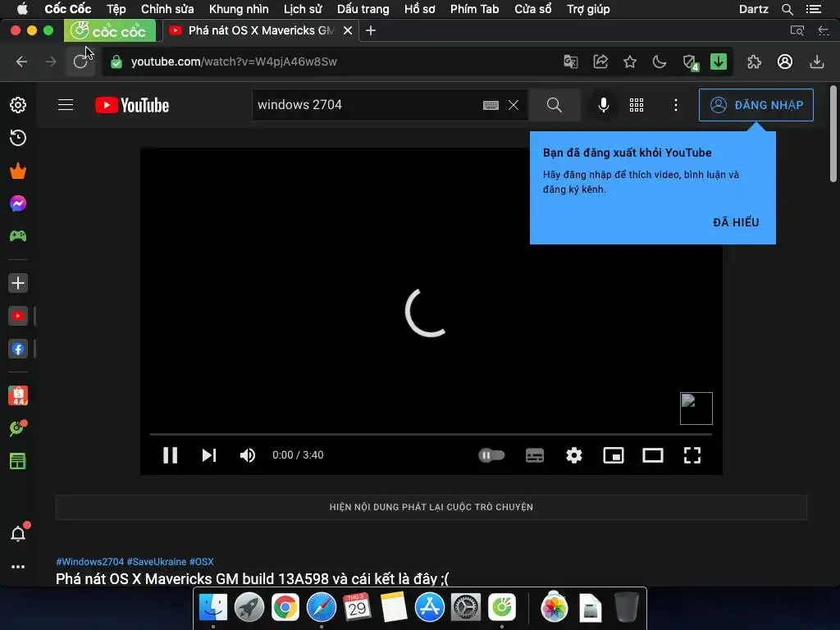Viewport: 840px width, 630px height.
Task: Select the Phá nát OS X Mavericks tab
Action: point(261,30)
